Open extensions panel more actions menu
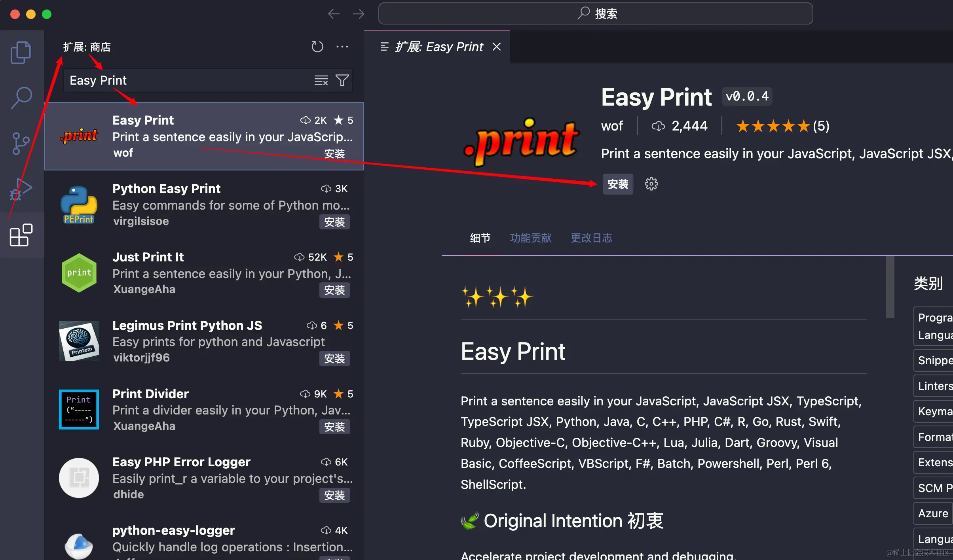Screen dimensions: 953x560 pos(342,47)
